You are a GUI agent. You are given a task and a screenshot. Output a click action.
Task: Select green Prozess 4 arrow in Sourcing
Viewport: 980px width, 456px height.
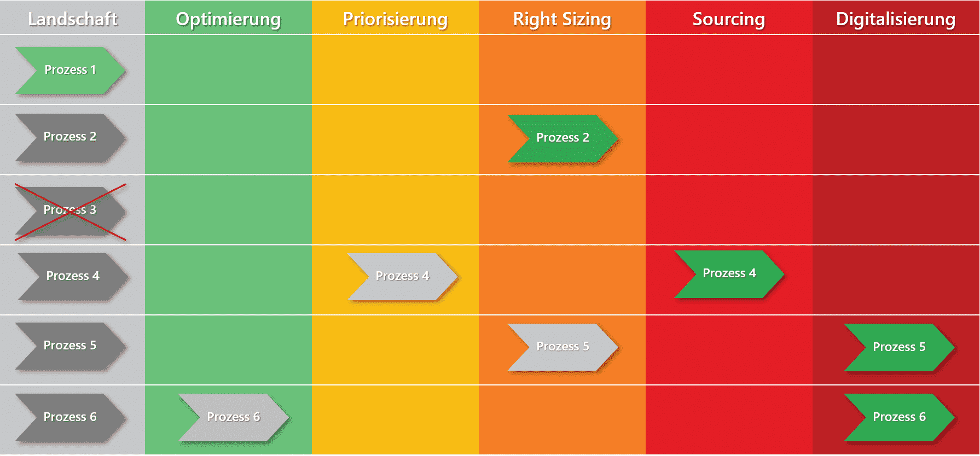tap(729, 274)
